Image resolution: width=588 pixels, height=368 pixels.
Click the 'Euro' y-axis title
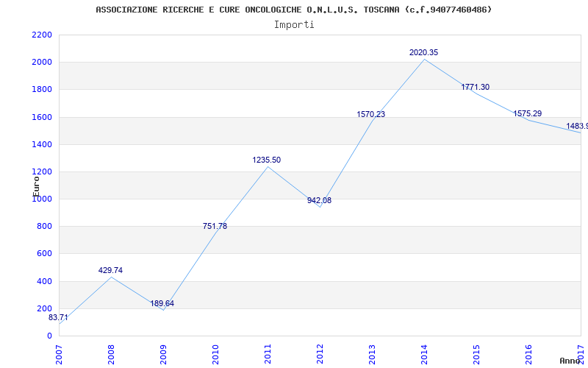pyautogui.click(x=36, y=186)
